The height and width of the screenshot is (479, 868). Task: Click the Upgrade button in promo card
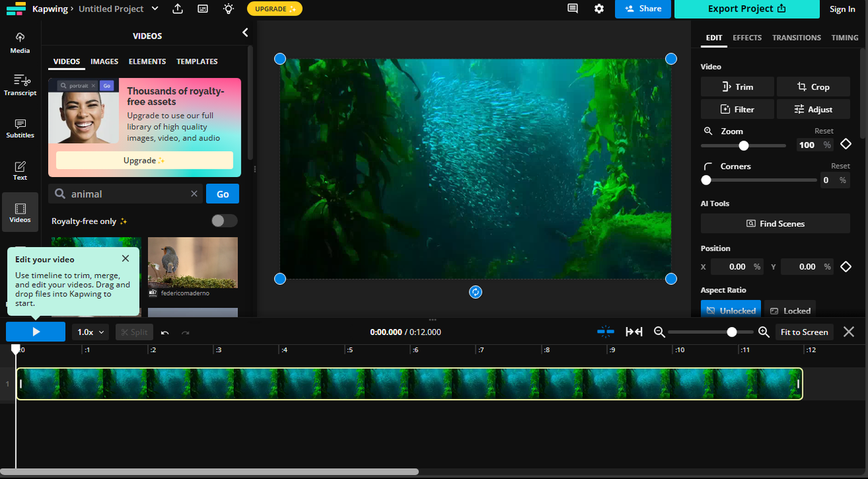144,160
